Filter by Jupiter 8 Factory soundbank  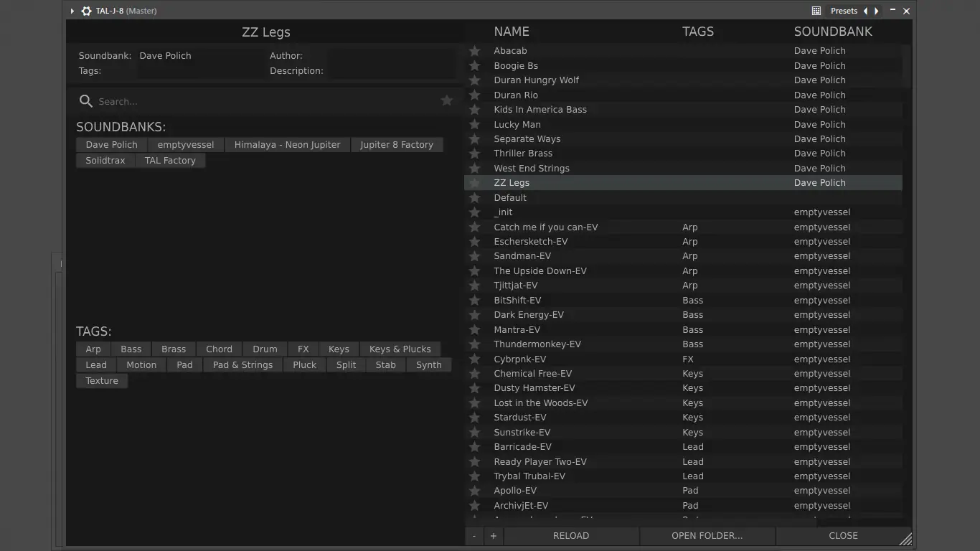[397, 145]
